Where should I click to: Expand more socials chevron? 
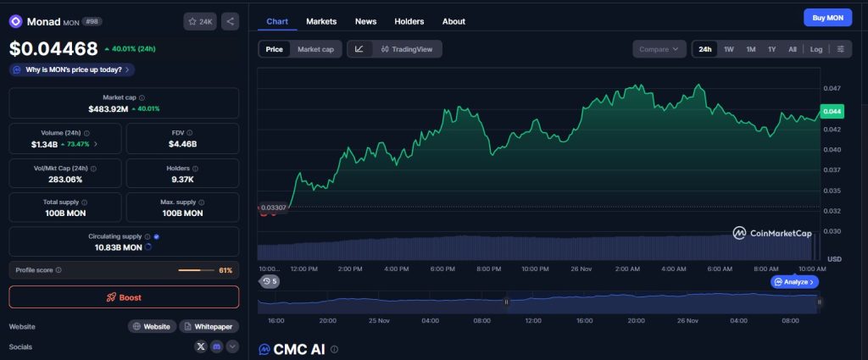coord(232,346)
